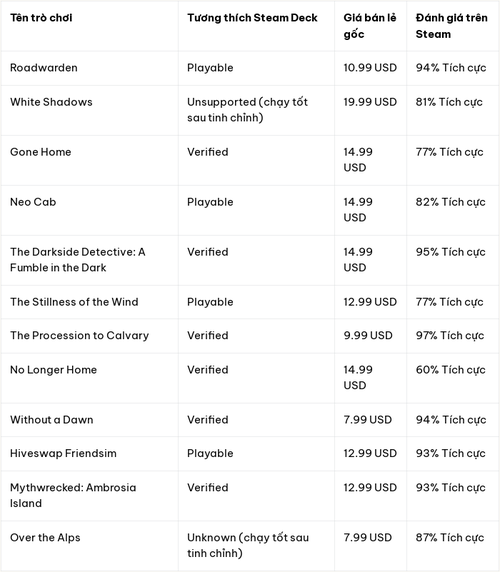Select the "Tương thích Steam Deck" header
This screenshot has height=572, width=500.
tap(252, 18)
